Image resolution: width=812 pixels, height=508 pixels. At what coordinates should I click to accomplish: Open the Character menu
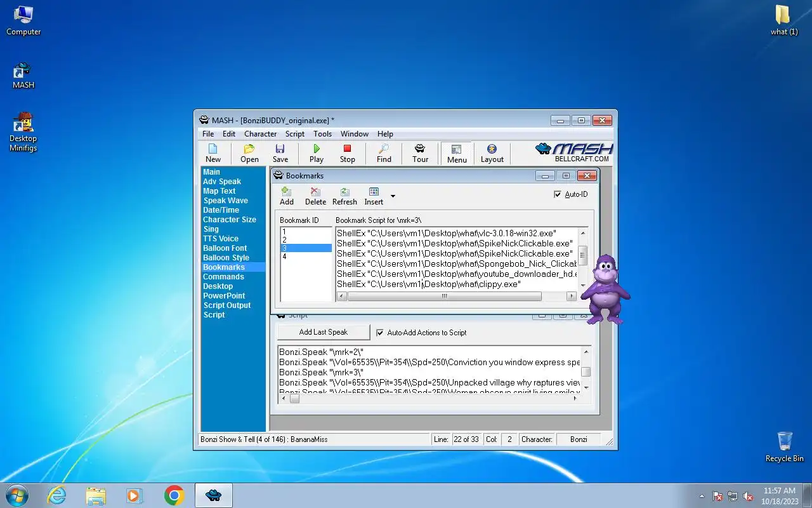point(261,134)
